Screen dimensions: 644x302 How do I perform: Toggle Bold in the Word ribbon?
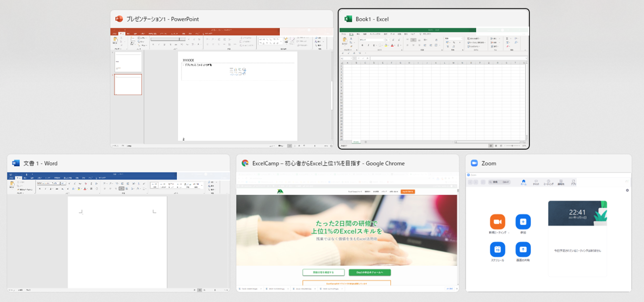click(39, 188)
